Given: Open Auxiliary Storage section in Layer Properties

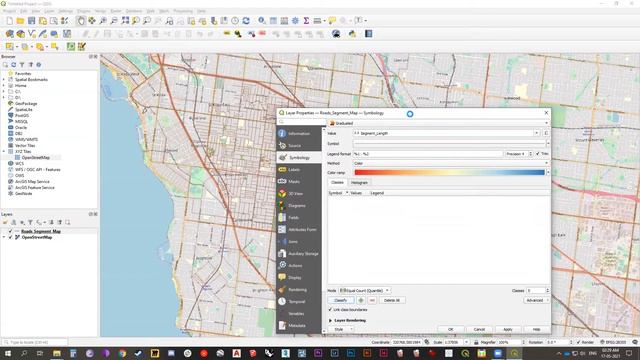Looking at the screenshot, I should (299, 253).
